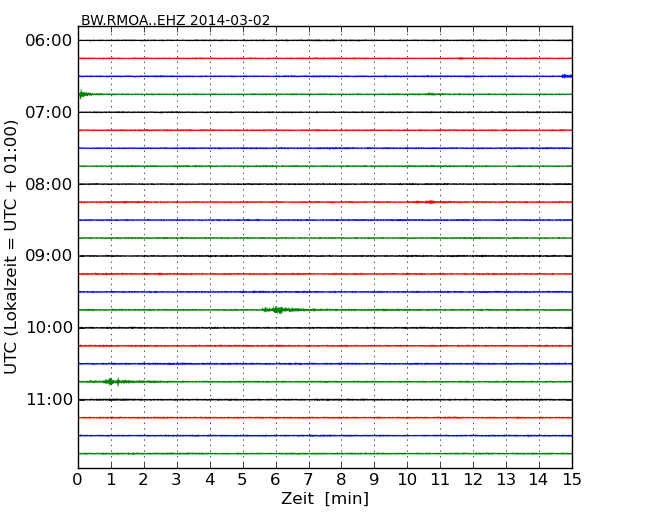The height and width of the screenshot is (520, 650).
Task: Click the x-axis tick label 15
Action: pos(572,480)
